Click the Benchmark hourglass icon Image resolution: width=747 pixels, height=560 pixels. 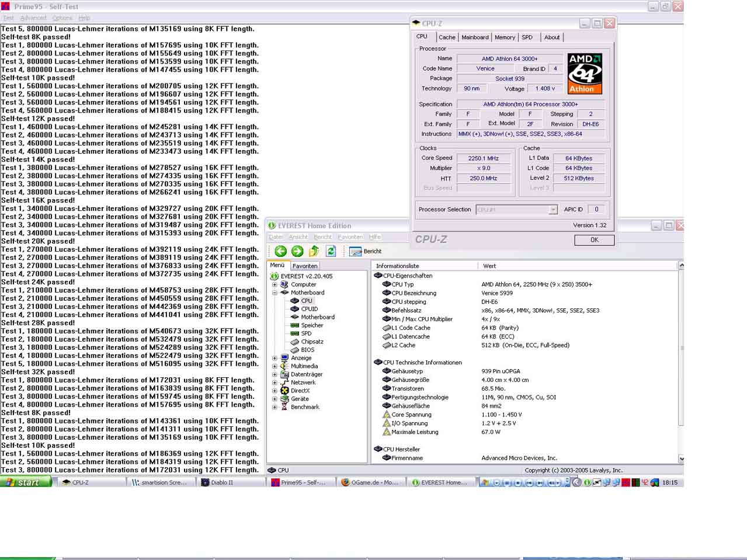click(284, 407)
